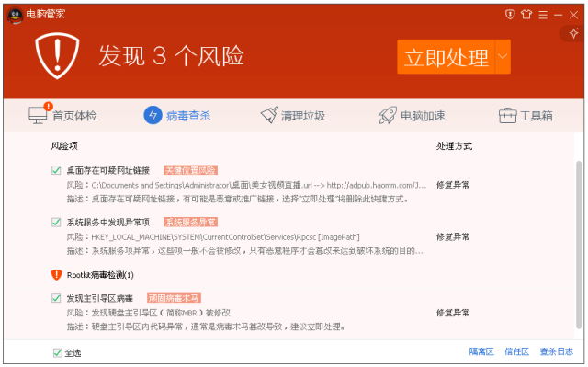The height and width of the screenshot is (367, 588).
Task: Click the HKEY_LOCAL_MACHINE registry path text
Action: 225,236
